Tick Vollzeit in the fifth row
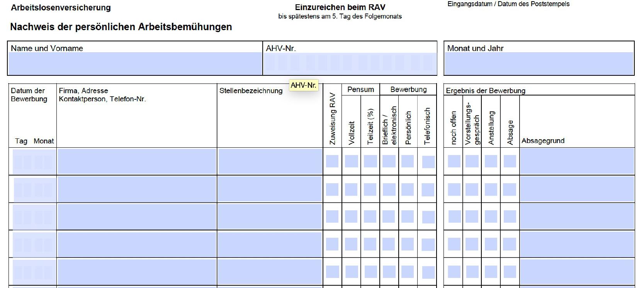 351,272
